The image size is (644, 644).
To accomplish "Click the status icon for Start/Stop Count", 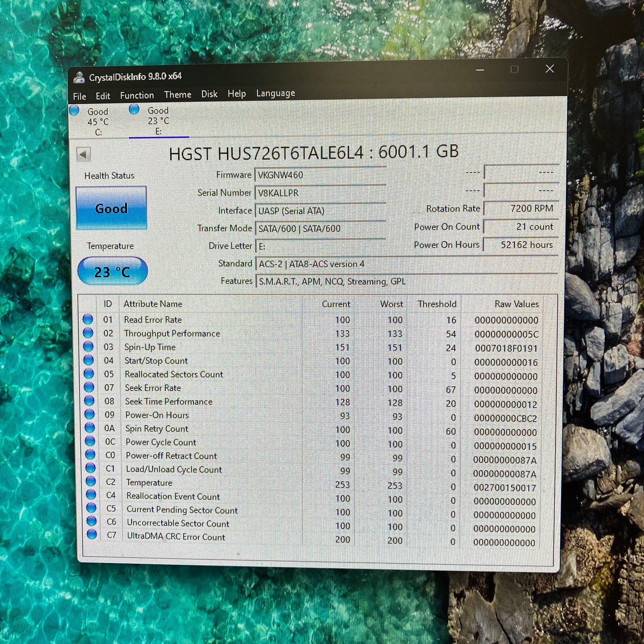I will pos(88,360).
